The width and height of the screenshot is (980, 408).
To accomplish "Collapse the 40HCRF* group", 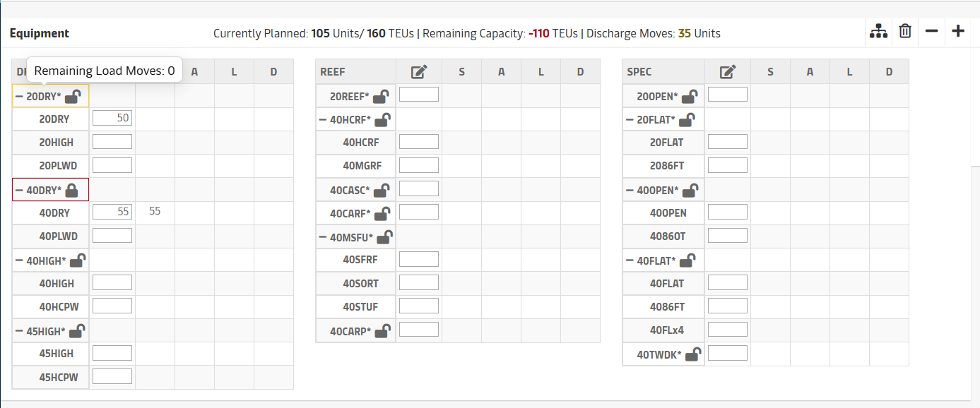I will point(324,120).
